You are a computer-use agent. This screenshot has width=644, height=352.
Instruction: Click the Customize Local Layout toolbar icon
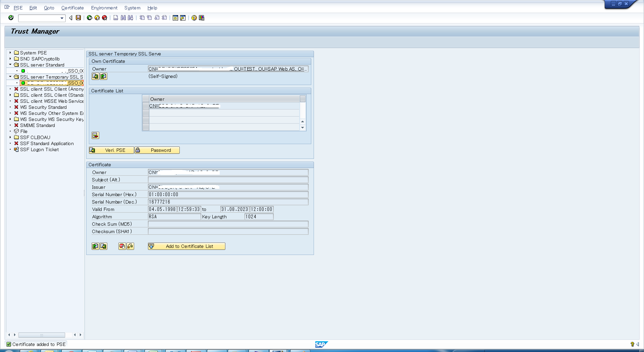tap(202, 18)
